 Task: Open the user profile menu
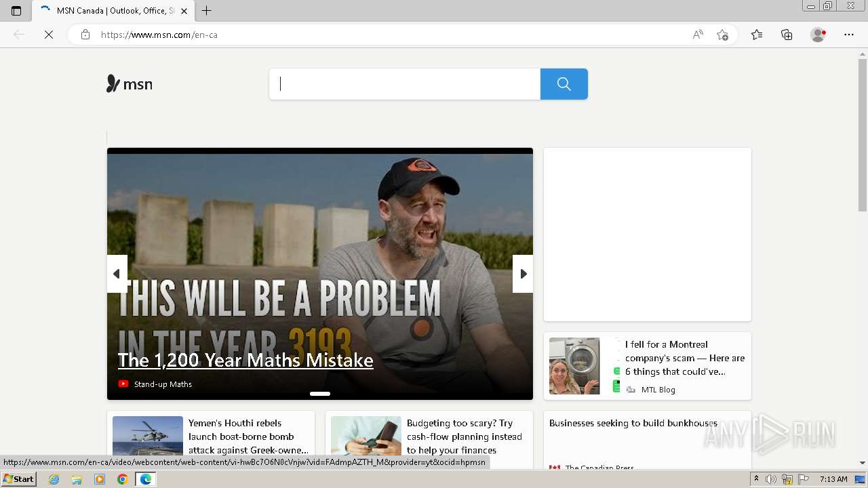pyautogui.click(x=818, y=35)
